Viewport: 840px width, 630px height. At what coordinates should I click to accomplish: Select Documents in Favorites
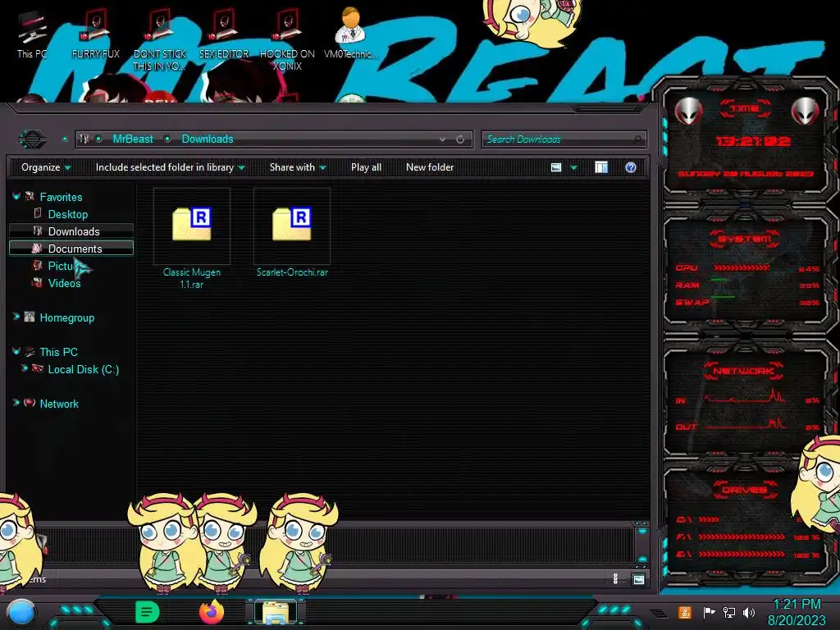click(71, 249)
